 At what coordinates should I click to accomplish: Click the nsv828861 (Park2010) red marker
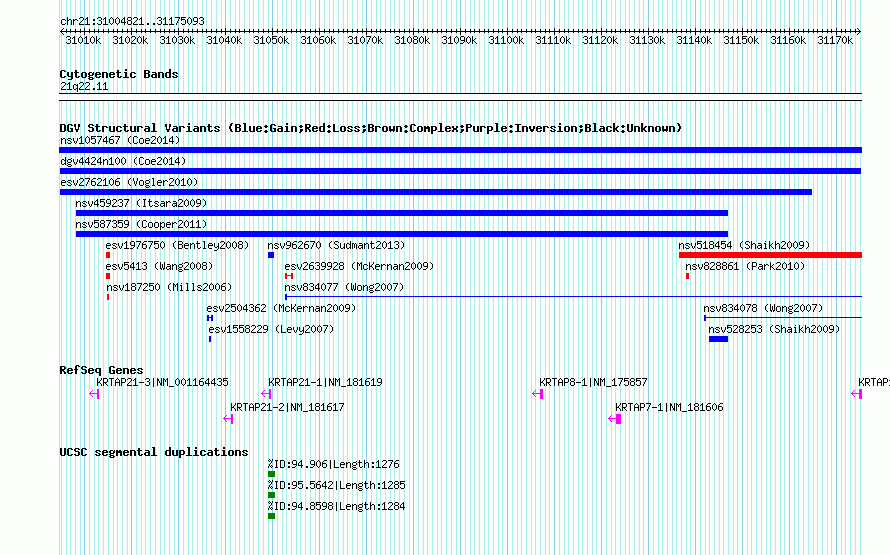pyautogui.click(x=687, y=276)
